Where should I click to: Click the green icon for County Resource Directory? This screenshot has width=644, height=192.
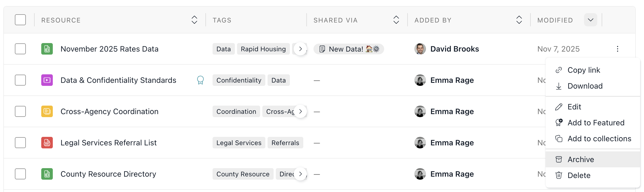pos(47,174)
